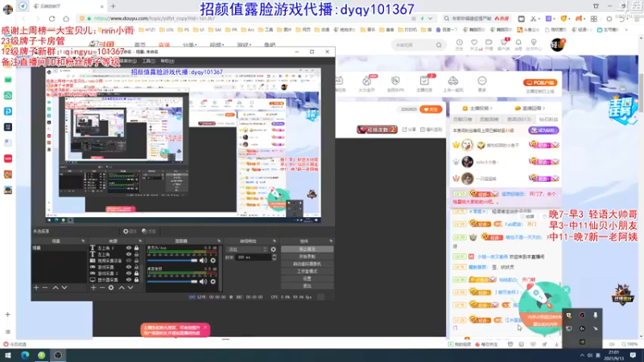Expand 主播投稿 section arrow
The height and width of the screenshot is (362, 644).
pos(491,109)
